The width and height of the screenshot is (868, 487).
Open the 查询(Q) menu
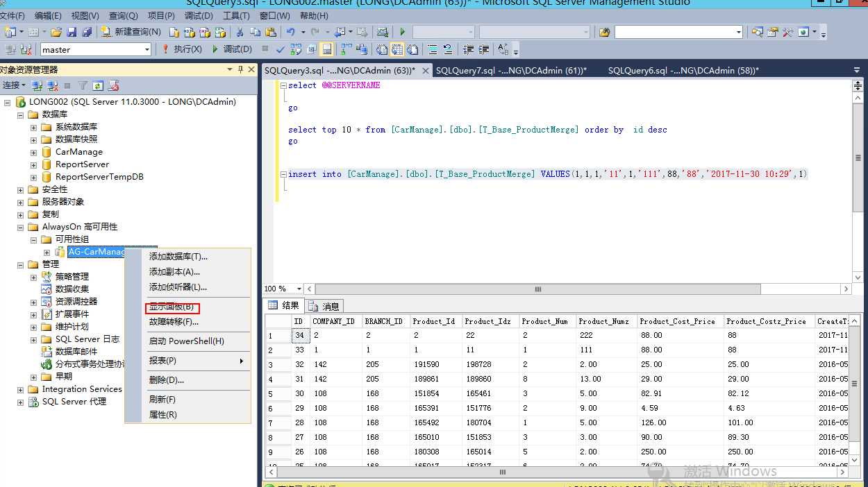[123, 15]
